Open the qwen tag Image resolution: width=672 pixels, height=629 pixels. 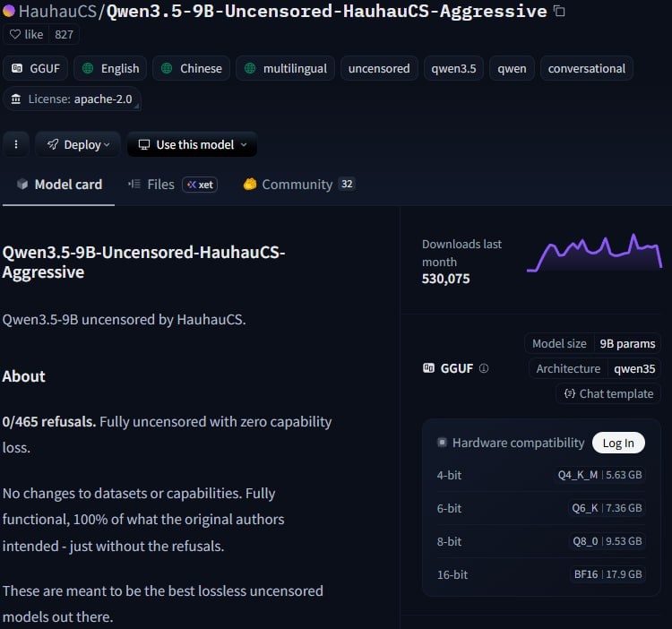512,69
